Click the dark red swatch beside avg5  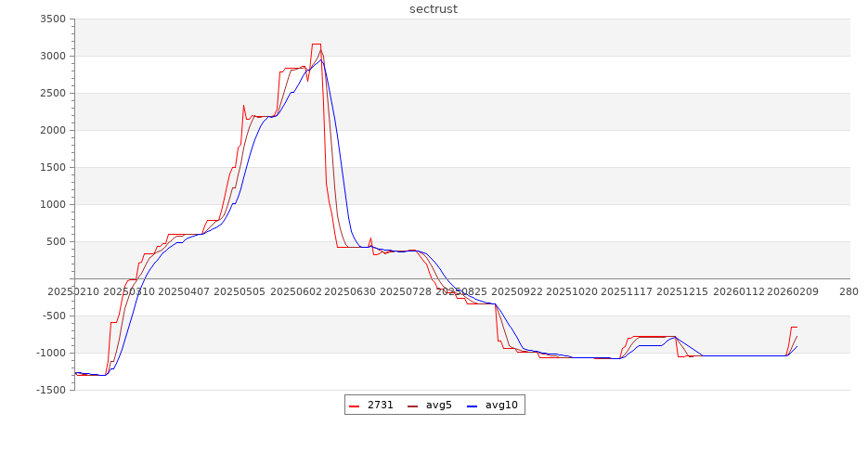tap(413, 406)
